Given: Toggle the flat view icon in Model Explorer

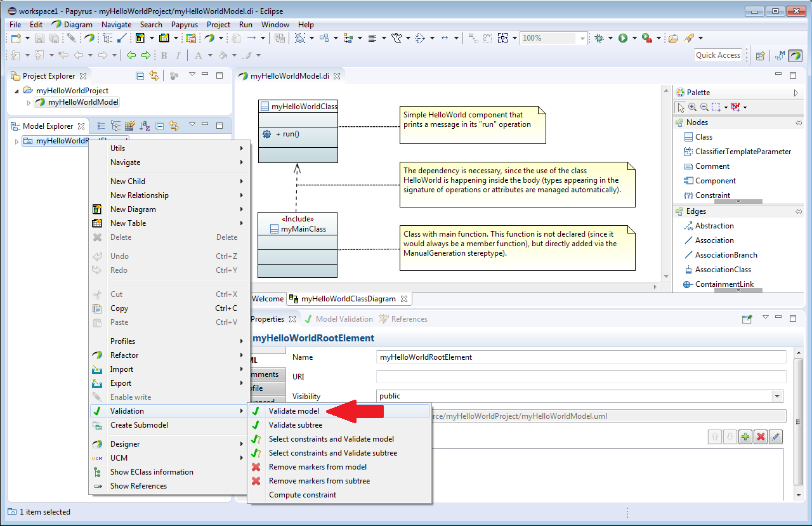Looking at the screenshot, I should 101,126.
